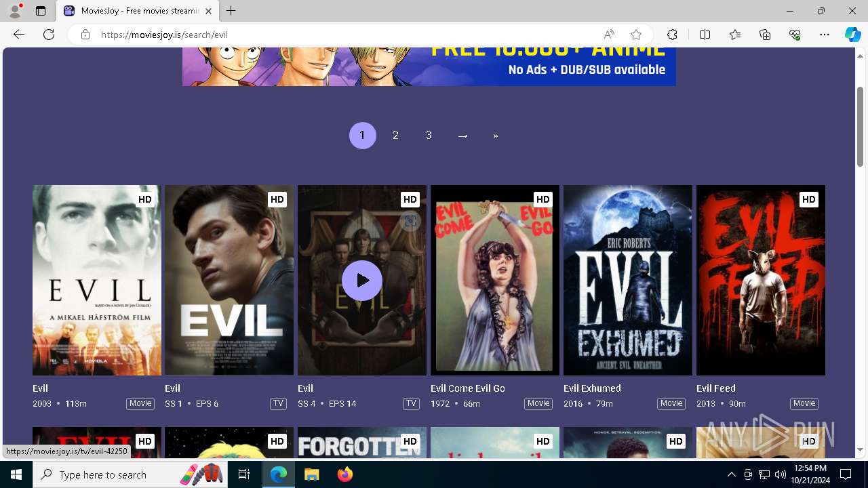
Task: Click the TV tag under Evil SS 4
Action: [x=411, y=403]
